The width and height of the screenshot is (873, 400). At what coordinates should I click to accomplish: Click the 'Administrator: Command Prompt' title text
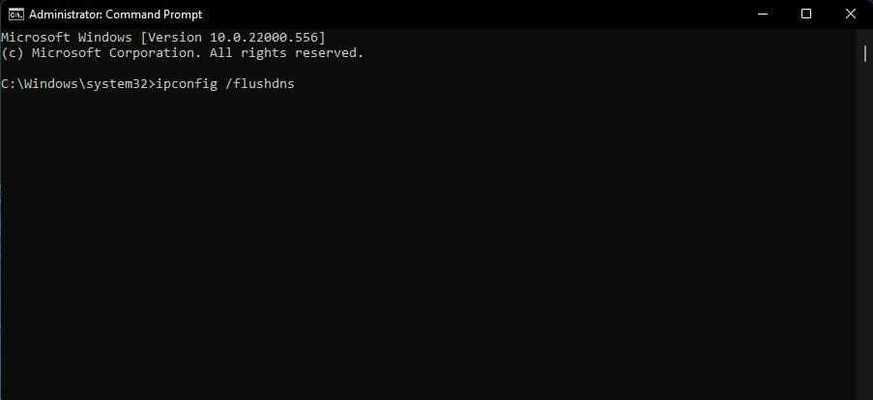pos(116,14)
